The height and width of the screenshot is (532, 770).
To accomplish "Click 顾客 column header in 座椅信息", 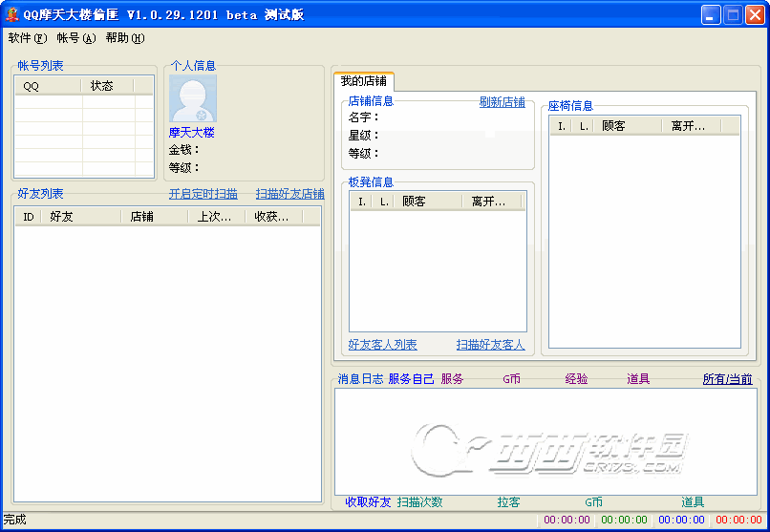I will [628, 126].
